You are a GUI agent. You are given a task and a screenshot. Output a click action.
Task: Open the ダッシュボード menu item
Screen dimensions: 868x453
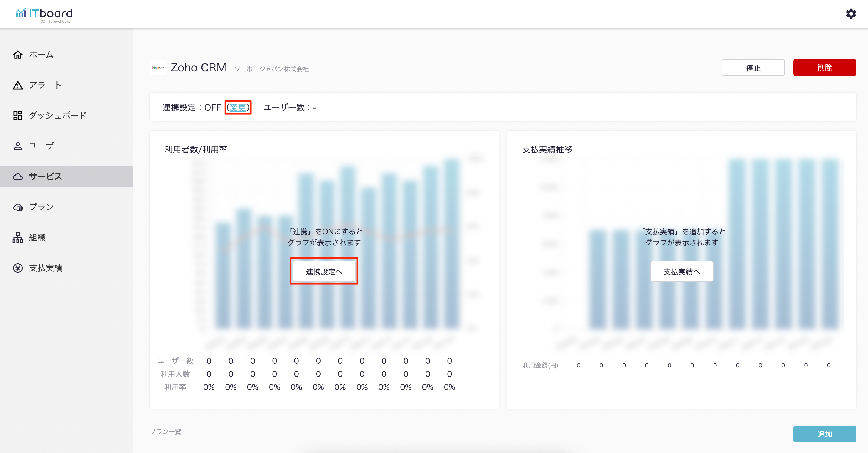coord(58,116)
